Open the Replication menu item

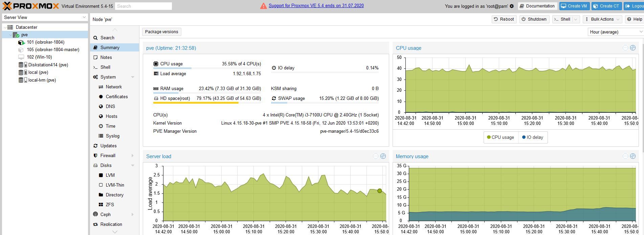(114, 224)
